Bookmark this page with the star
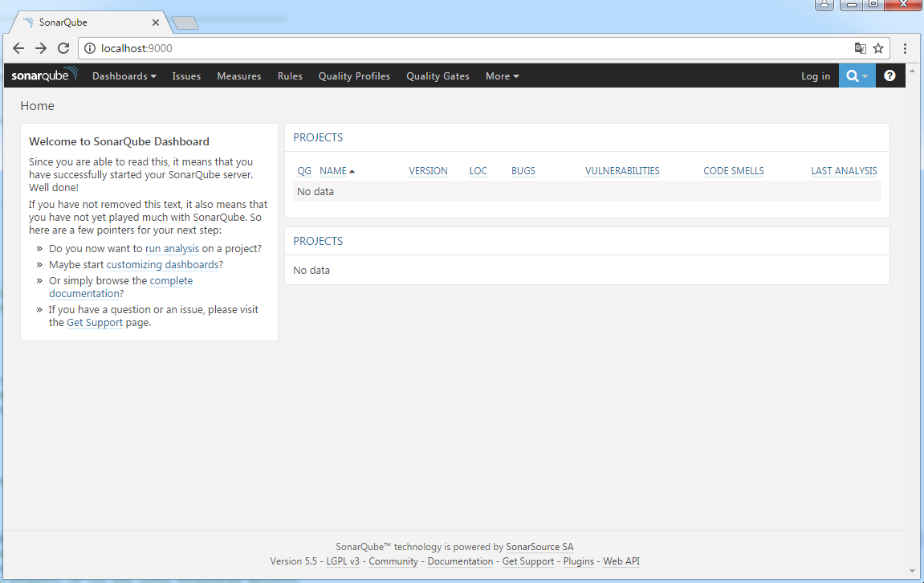The image size is (924, 583). (878, 48)
